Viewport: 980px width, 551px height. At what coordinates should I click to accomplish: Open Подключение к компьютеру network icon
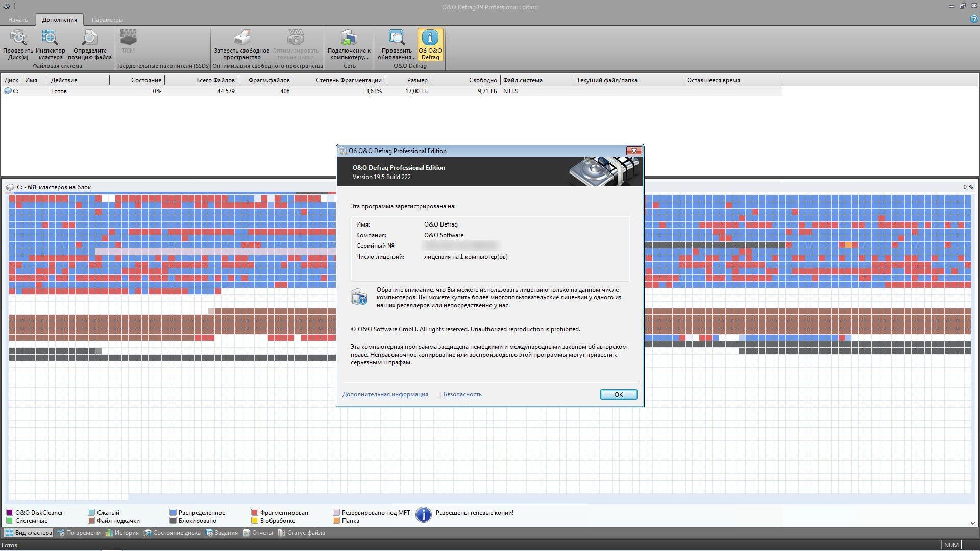coord(349,38)
